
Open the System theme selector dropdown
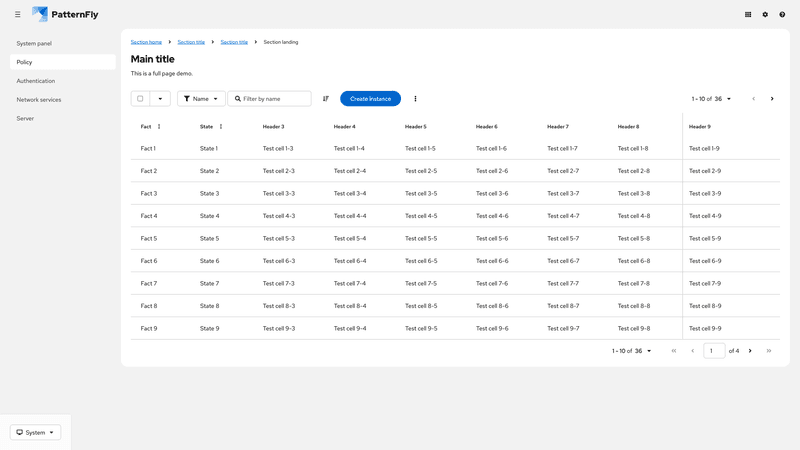tap(35, 432)
